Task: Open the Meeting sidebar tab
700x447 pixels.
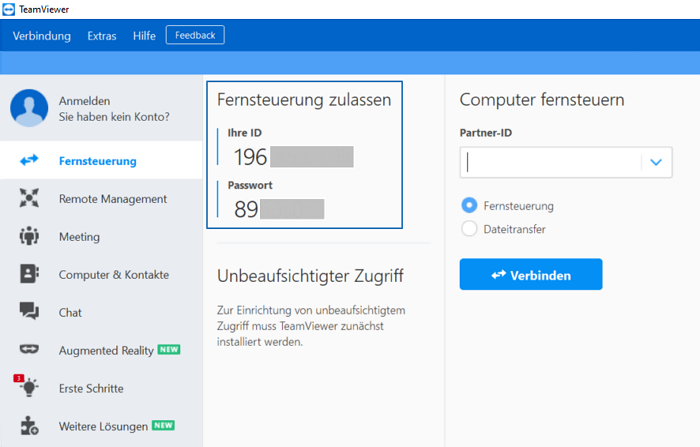Action: pos(101,237)
